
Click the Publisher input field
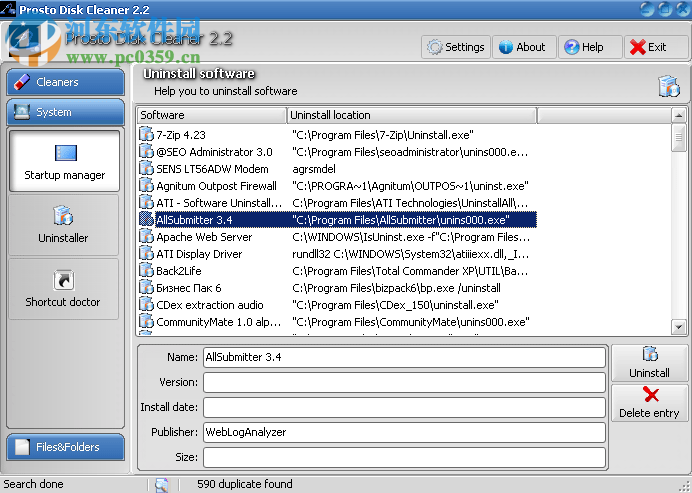point(404,432)
